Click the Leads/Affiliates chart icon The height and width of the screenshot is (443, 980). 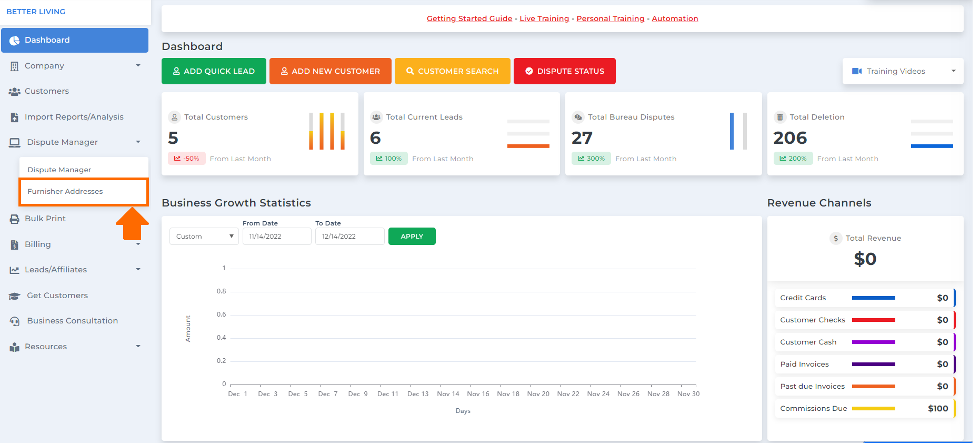point(15,270)
